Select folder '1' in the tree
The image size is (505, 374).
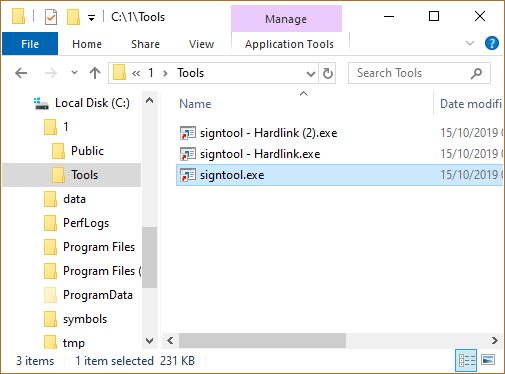click(x=66, y=127)
